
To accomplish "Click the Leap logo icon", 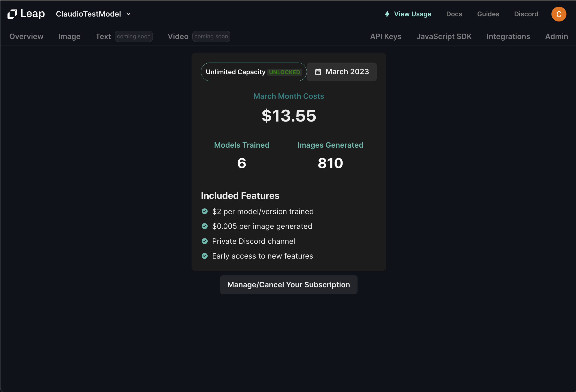I will click(12, 14).
